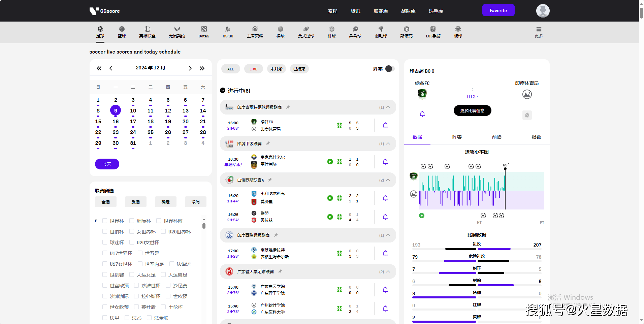Collapse the 印度古瓦特足球超级联赛 group
644x324 pixels.
point(388,107)
